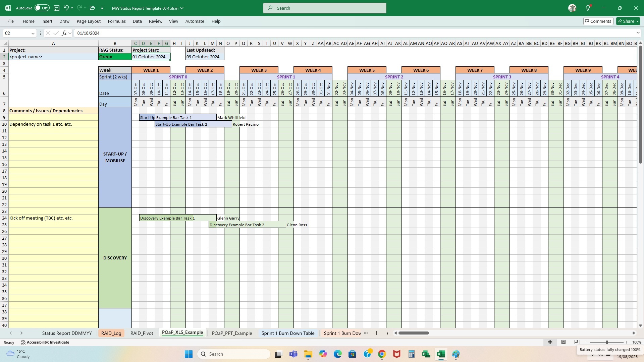Open the Comments pane
This screenshot has height=362, width=644.
tap(598, 21)
